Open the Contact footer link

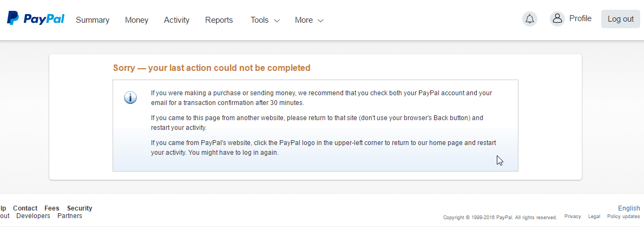coord(25,208)
